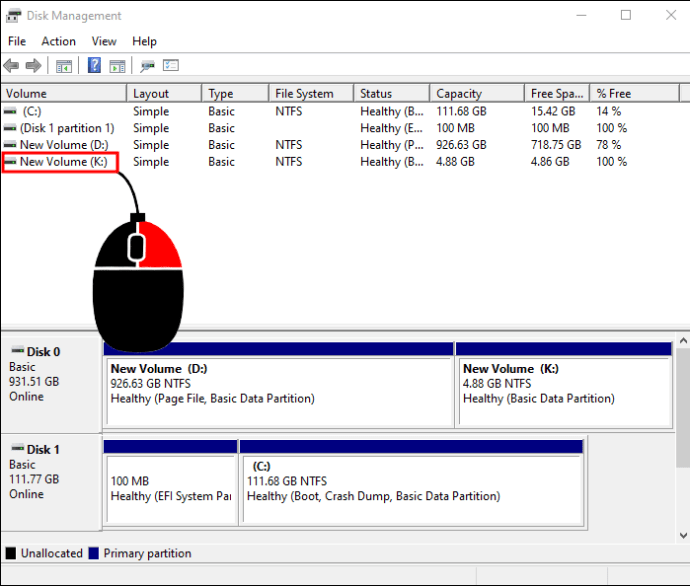The image size is (690, 586).
Task: Click the drive icon beside New Volume (D:)
Action: [10, 145]
